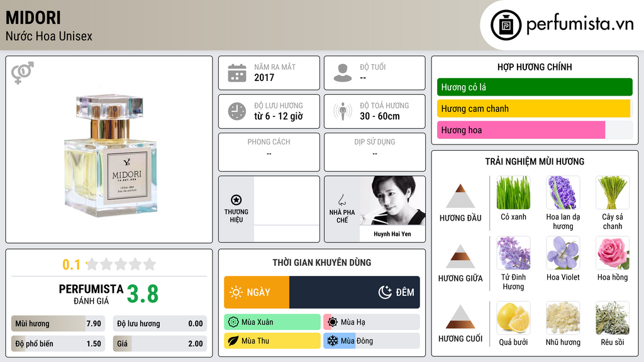The image size is (644, 362).
Task: Click the moon icon beside Đêm
Action: 385,292
